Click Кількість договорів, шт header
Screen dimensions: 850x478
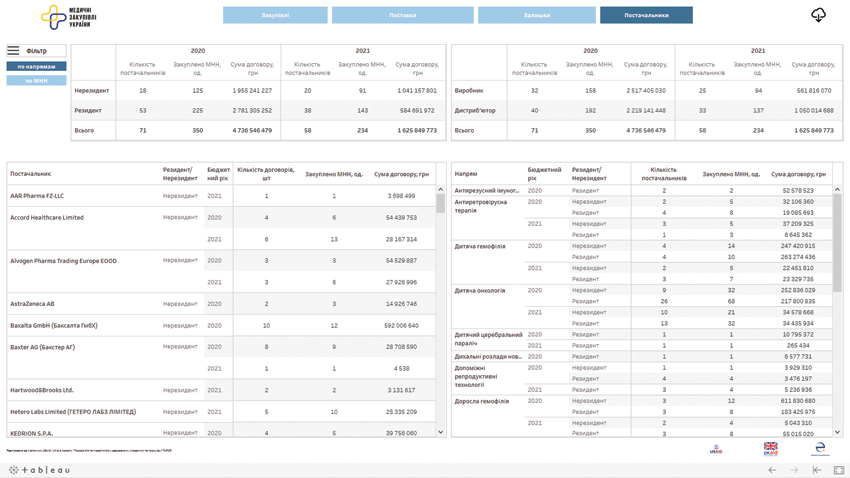266,174
